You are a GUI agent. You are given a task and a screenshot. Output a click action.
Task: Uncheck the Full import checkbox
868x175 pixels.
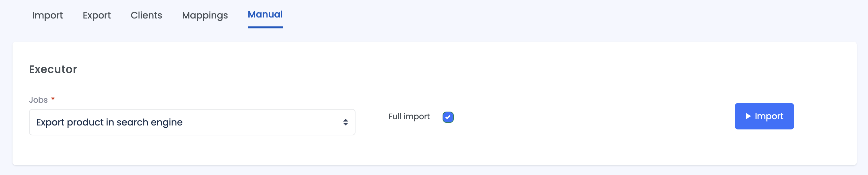click(x=448, y=117)
